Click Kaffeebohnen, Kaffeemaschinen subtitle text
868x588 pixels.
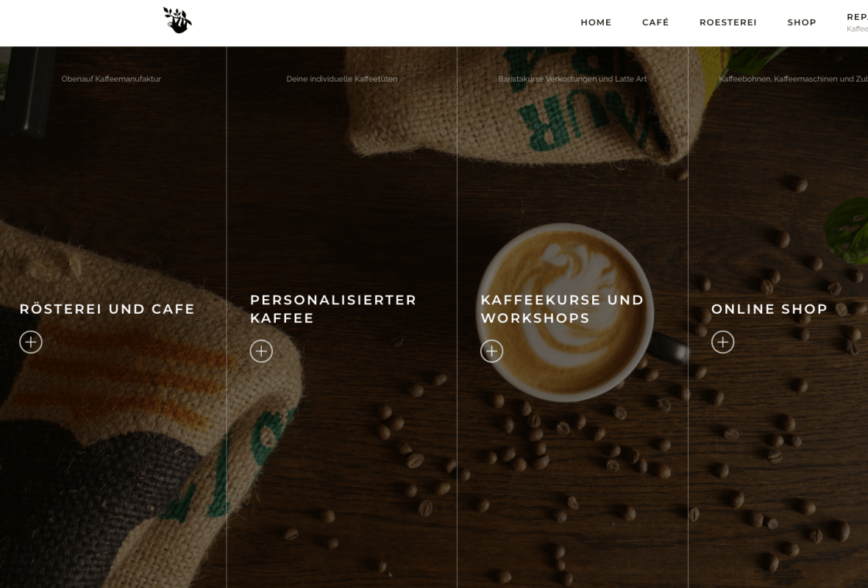coord(793,79)
